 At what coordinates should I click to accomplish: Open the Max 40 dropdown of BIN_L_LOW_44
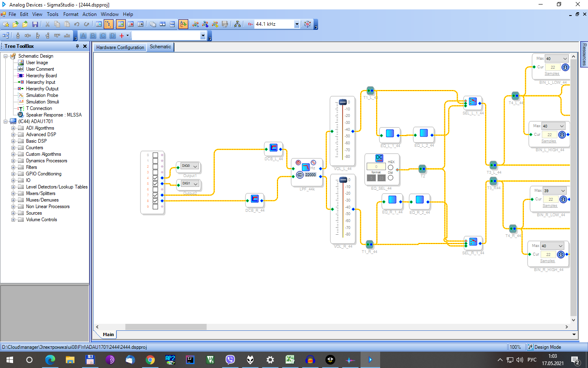[x=565, y=58]
